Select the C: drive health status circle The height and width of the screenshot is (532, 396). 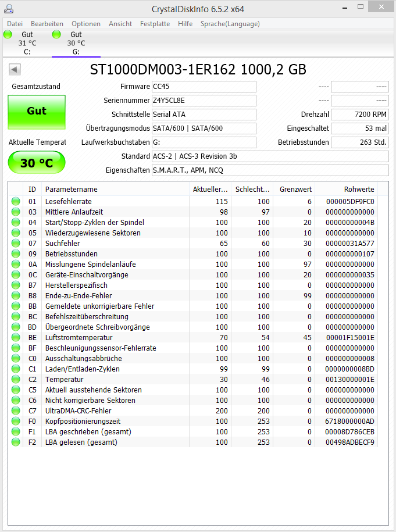tap(8, 34)
